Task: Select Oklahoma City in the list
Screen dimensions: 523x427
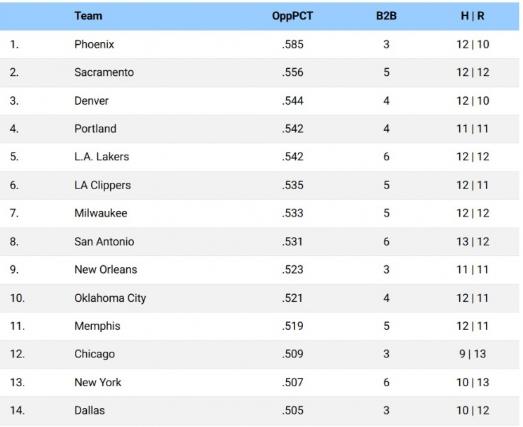Action: [x=110, y=298]
